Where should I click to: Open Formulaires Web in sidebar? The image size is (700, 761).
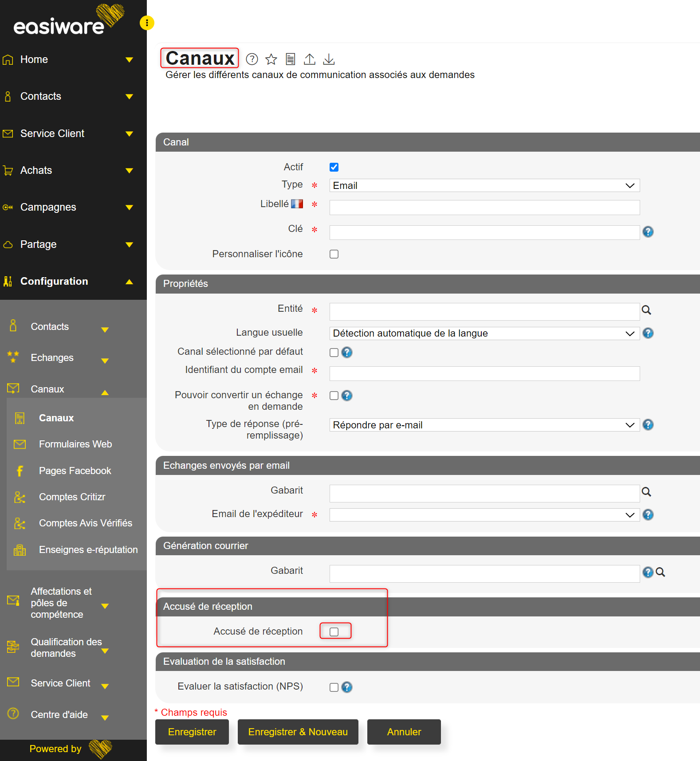click(75, 444)
